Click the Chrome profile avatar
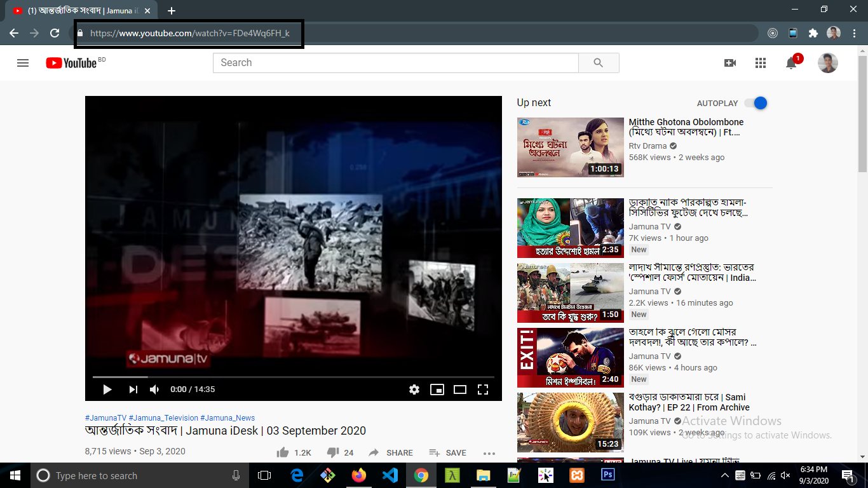 tap(834, 33)
